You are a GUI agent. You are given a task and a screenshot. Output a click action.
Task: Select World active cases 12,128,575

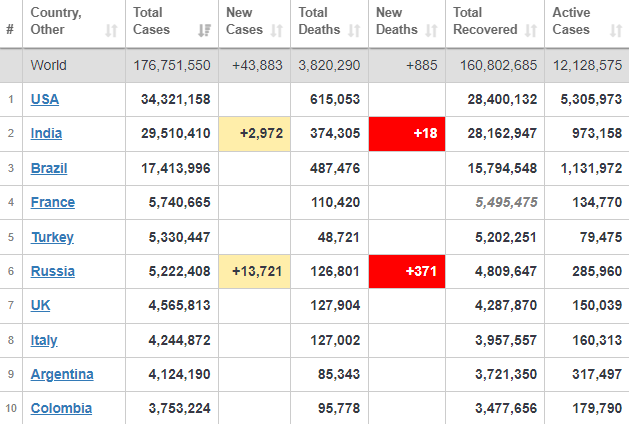(x=587, y=65)
